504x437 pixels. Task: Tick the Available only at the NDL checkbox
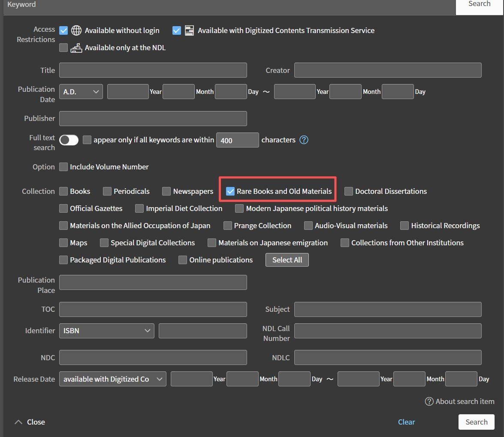click(x=63, y=48)
